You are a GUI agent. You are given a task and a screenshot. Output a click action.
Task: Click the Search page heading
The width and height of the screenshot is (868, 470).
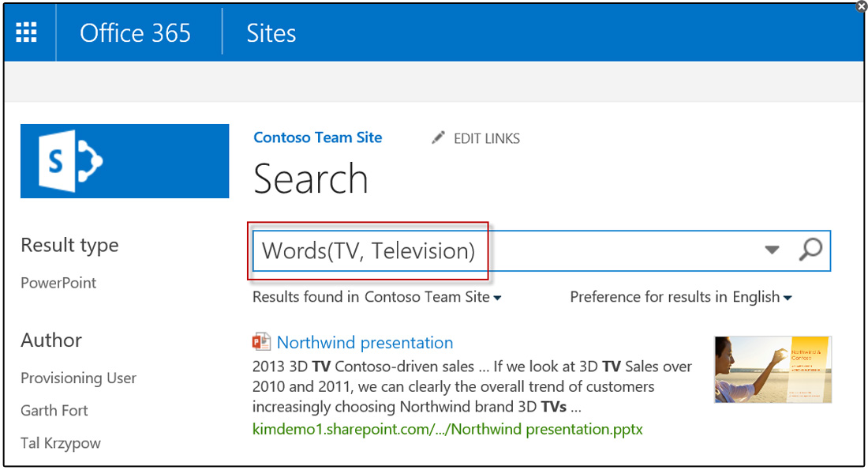pos(311,179)
